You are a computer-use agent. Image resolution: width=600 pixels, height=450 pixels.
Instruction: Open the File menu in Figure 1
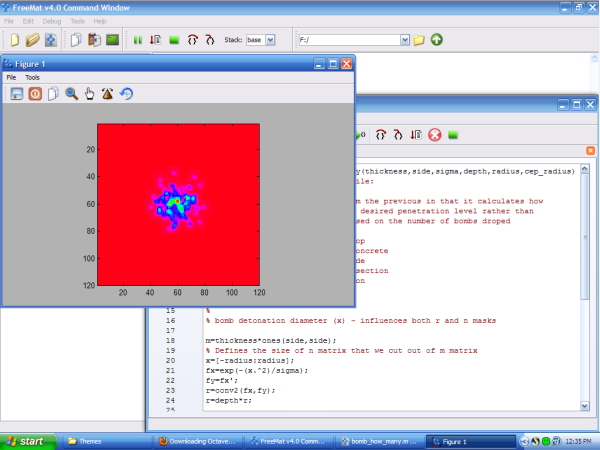click(x=12, y=77)
